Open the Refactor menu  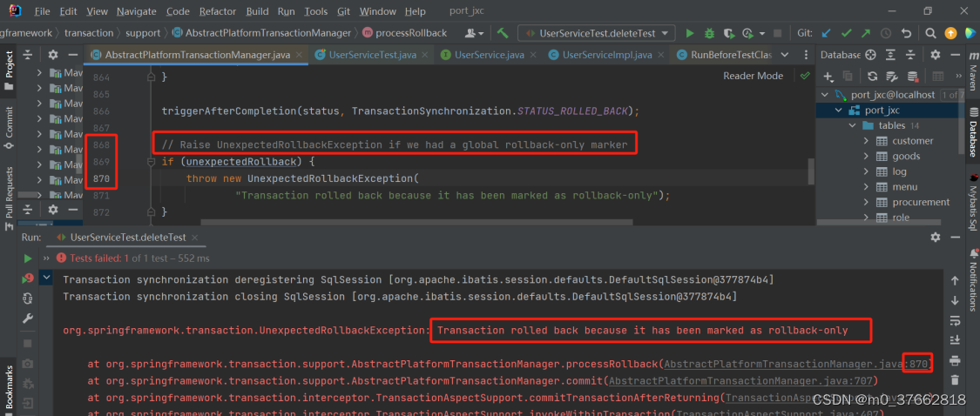[x=217, y=11]
